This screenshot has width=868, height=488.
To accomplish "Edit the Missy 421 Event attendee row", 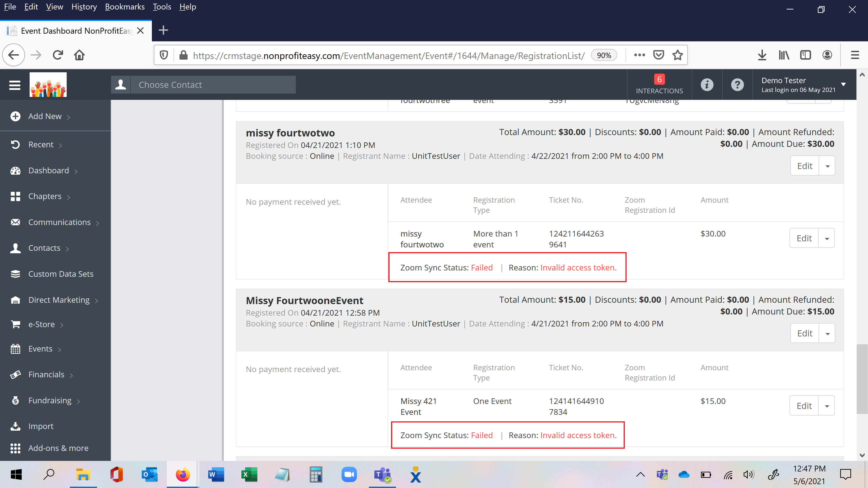I will pyautogui.click(x=804, y=406).
